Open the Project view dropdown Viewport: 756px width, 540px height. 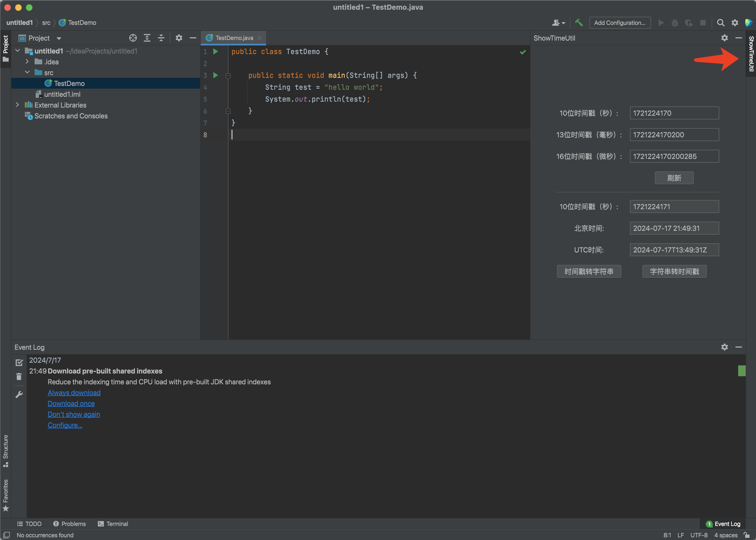(x=59, y=38)
